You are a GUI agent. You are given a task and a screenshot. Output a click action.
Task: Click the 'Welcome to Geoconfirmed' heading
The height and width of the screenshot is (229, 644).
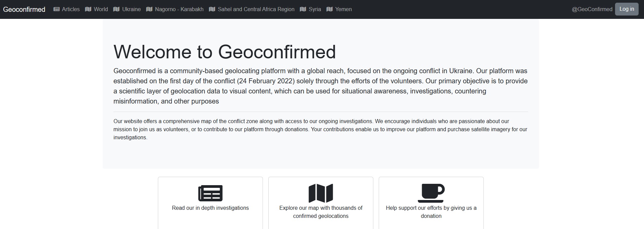click(225, 52)
